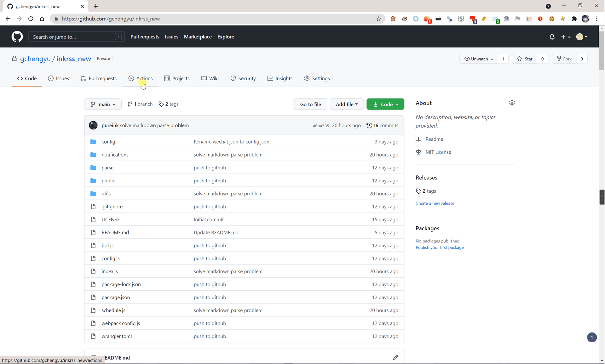Click the parse folder icon
The height and width of the screenshot is (364, 605).
pos(93,168)
